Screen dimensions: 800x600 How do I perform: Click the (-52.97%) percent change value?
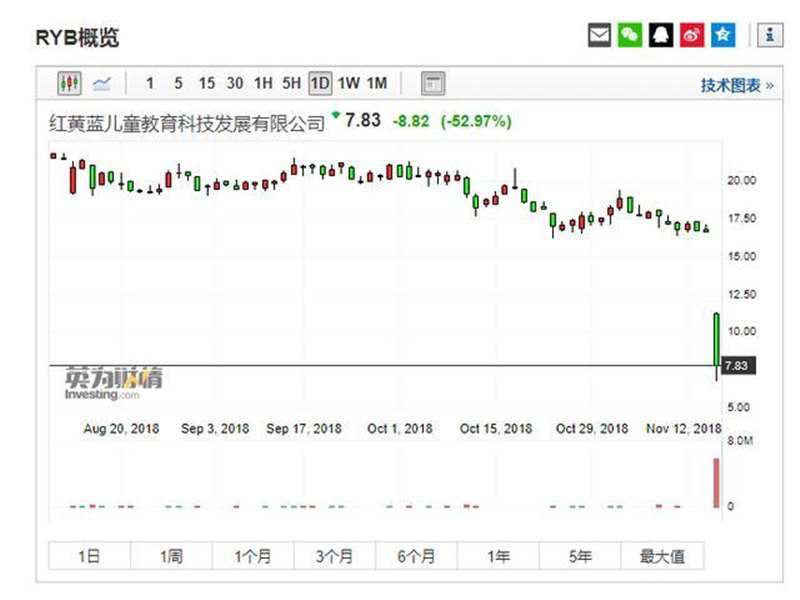click(x=476, y=121)
